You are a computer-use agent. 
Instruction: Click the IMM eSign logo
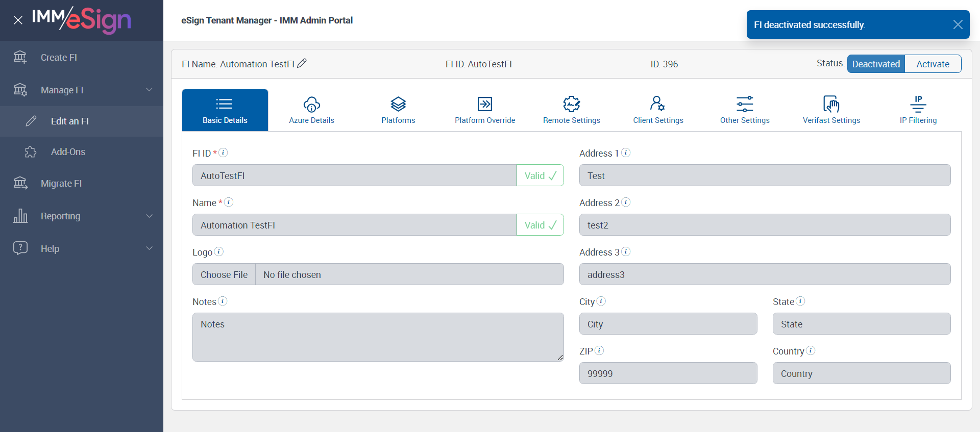81,20
